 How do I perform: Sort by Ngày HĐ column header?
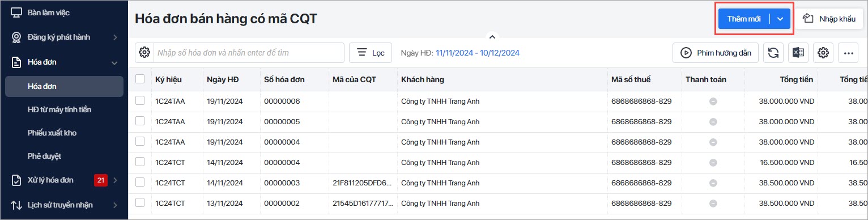coord(223,79)
